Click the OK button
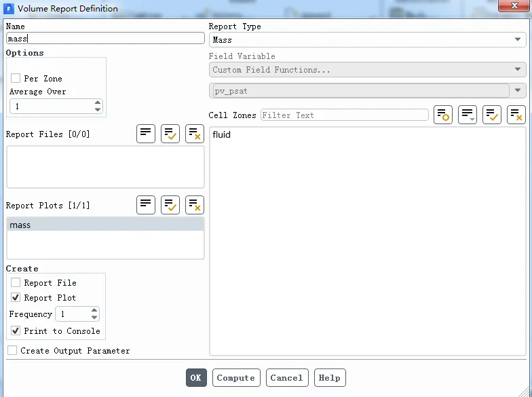 pos(196,378)
